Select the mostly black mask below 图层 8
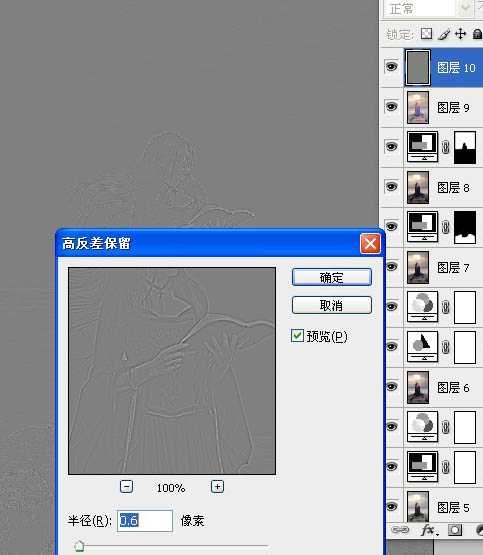Screen dimensions: 483x555 tap(465, 227)
